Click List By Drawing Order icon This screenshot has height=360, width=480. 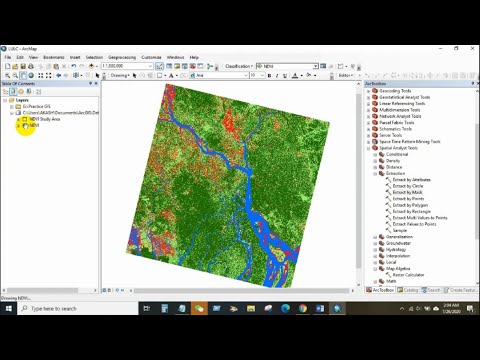[x=5, y=92]
